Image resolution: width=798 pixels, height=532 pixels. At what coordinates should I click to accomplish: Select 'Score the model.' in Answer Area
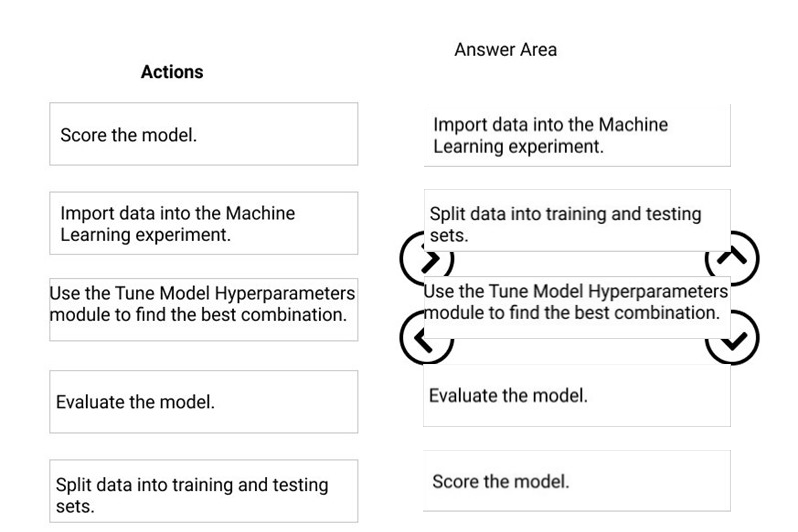pos(577,481)
